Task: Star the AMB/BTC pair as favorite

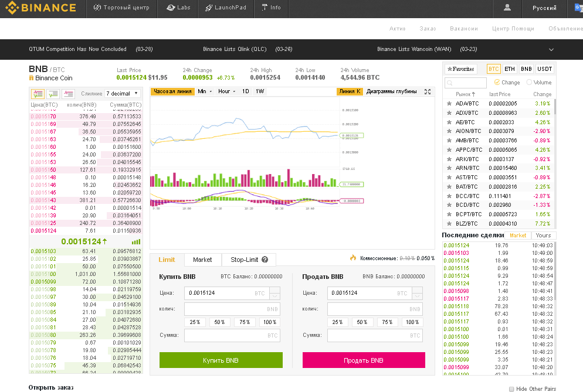Action: (x=449, y=141)
